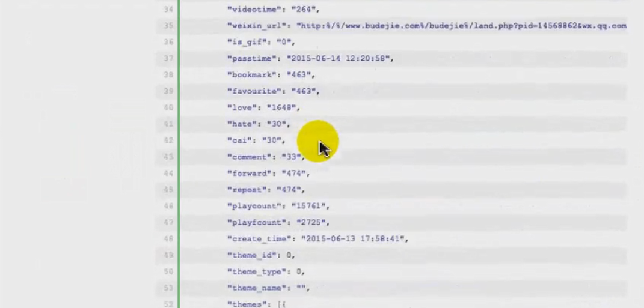This screenshot has height=308, width=644.
Task: Select the 0 value of theme_type
Action: coord(299,271)
